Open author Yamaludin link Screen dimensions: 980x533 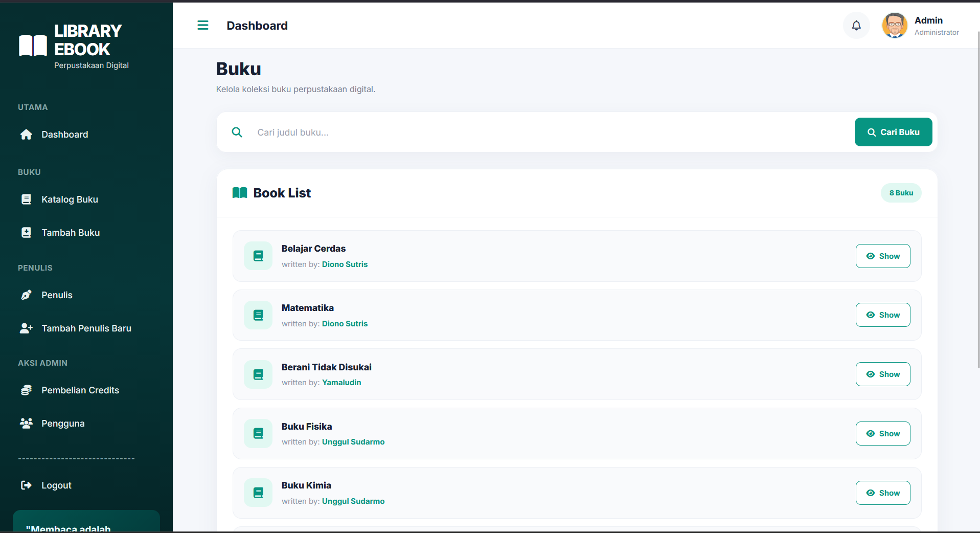coord(341,383)
